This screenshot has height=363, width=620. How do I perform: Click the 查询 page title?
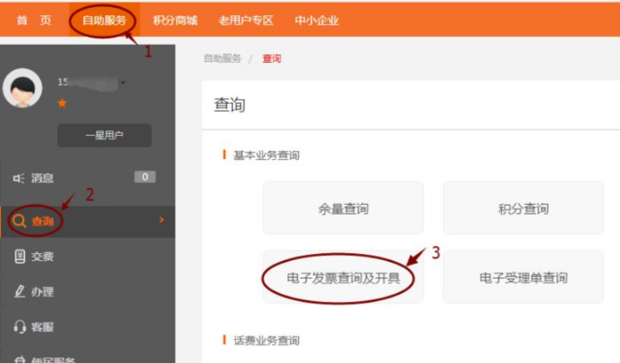tap(229, 105)
